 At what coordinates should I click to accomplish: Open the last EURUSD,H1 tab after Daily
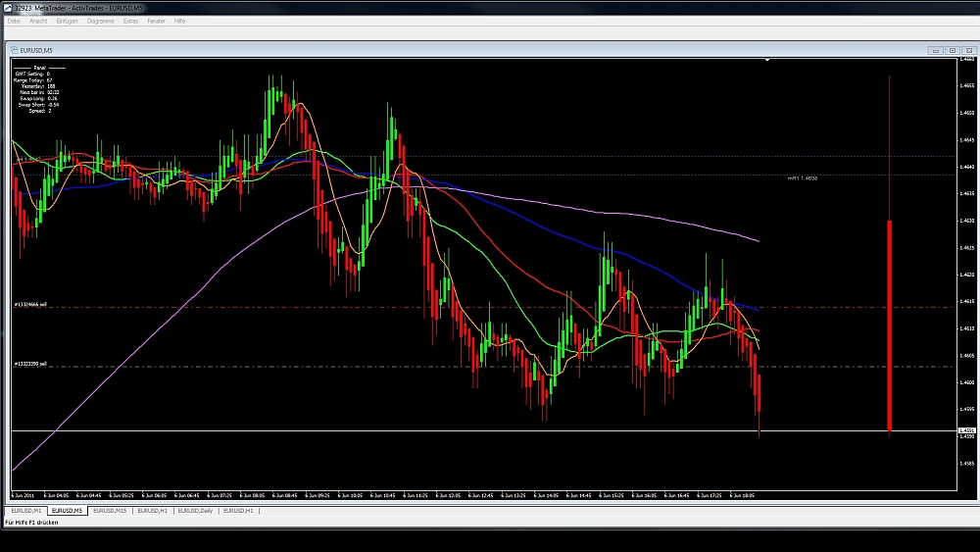[x=238, y=511]
